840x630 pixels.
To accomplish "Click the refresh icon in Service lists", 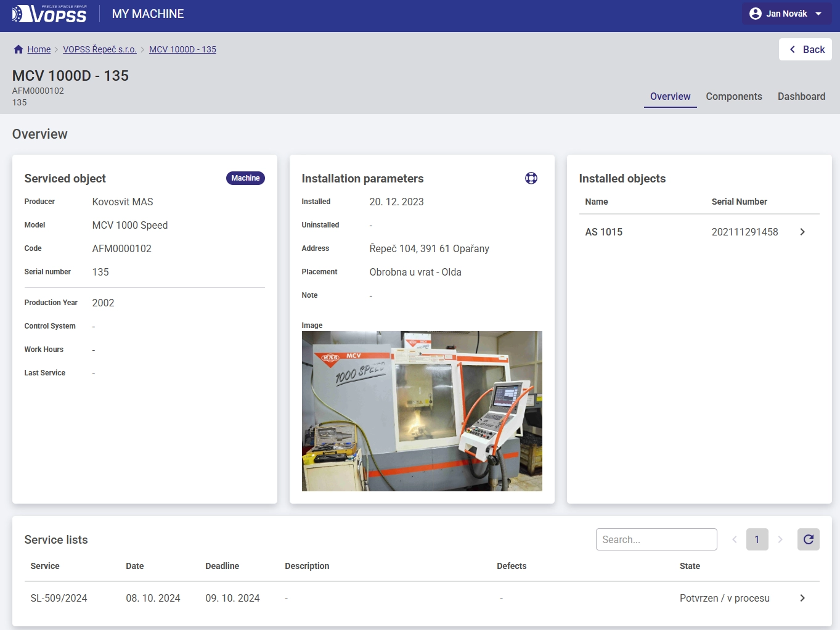I will (x=808, y=539).
